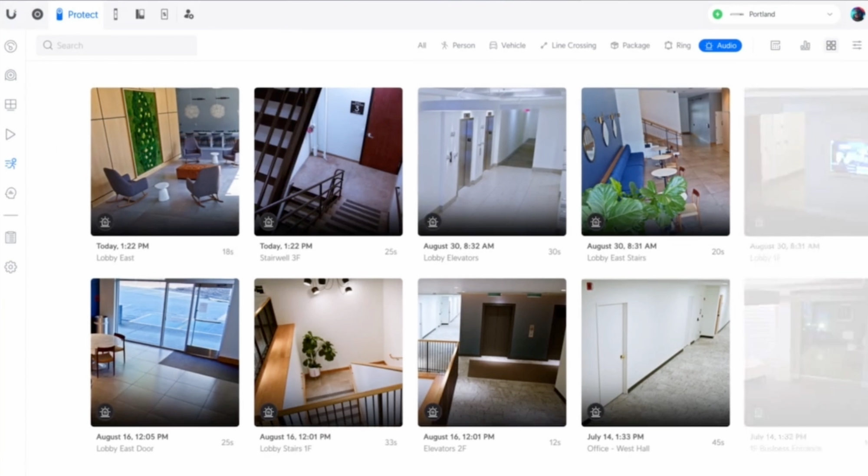Open the Playback icon in sidebar
The image size is (868, 476).
point(10,135)
